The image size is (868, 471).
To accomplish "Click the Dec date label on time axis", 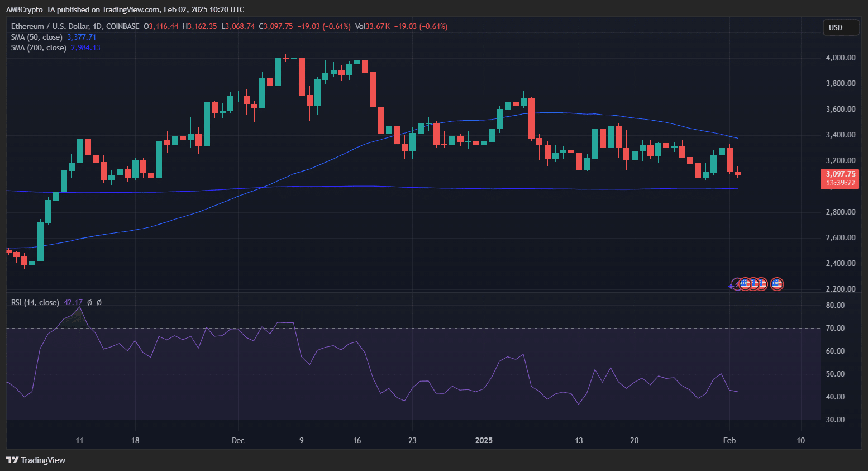I will pos(238,440).
